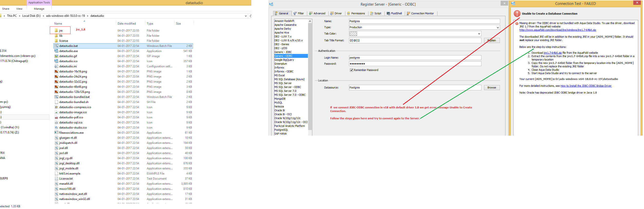The height and width of the screenshot is (209, 644).
Task: Expand the breadcrumb arrow after This PC
Action: [x=19, y=16]
